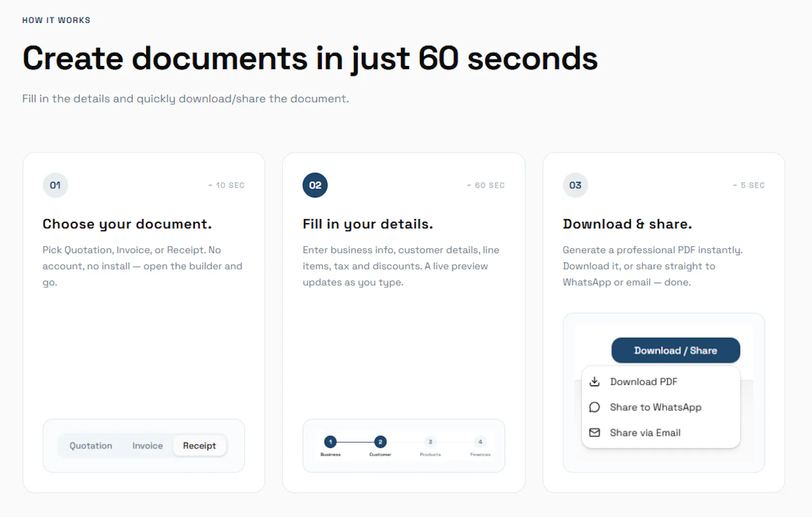Click the WhatsApp chat bubble icon
This screenshot has width=812, height=517.
(594, 407)
